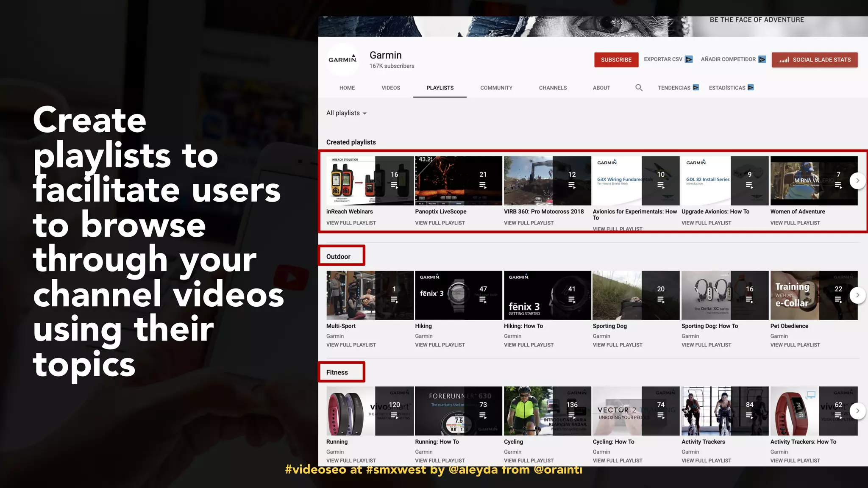Viewport: 868px width, 488px height.
Task: Show next Outdoor playlists with right arrow
Action: tap(857, 295)
